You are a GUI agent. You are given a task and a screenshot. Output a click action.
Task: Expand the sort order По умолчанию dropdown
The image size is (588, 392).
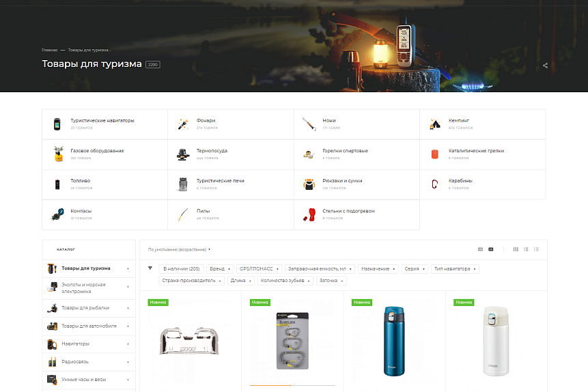point(179,249)
